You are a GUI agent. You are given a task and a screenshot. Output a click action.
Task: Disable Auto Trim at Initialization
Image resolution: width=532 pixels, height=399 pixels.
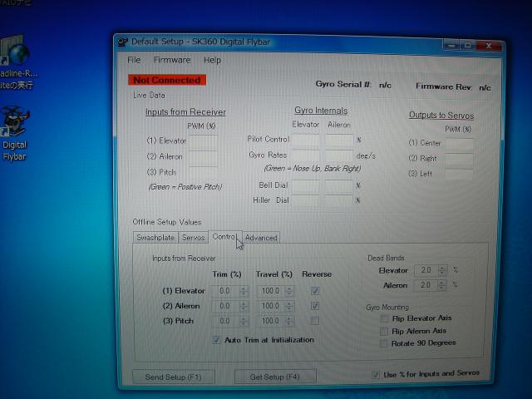coord(217,340)
